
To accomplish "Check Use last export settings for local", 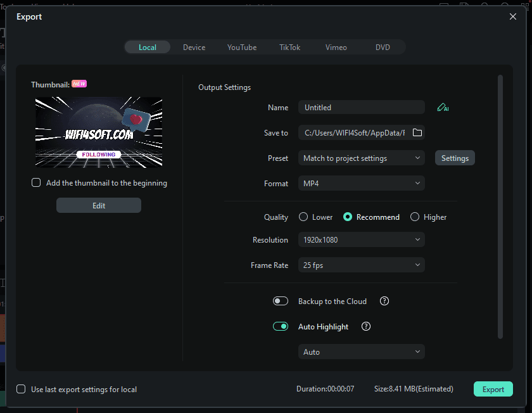I will pos(21,390).
